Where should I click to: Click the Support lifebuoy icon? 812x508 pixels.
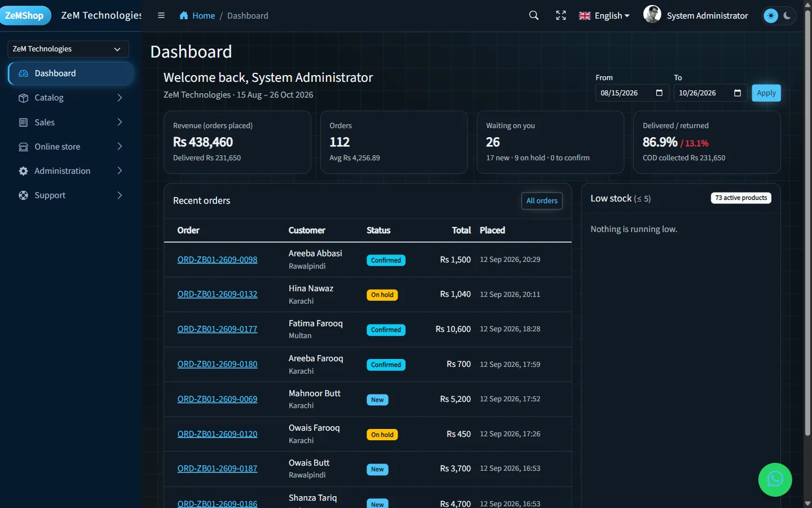[23, 195]
